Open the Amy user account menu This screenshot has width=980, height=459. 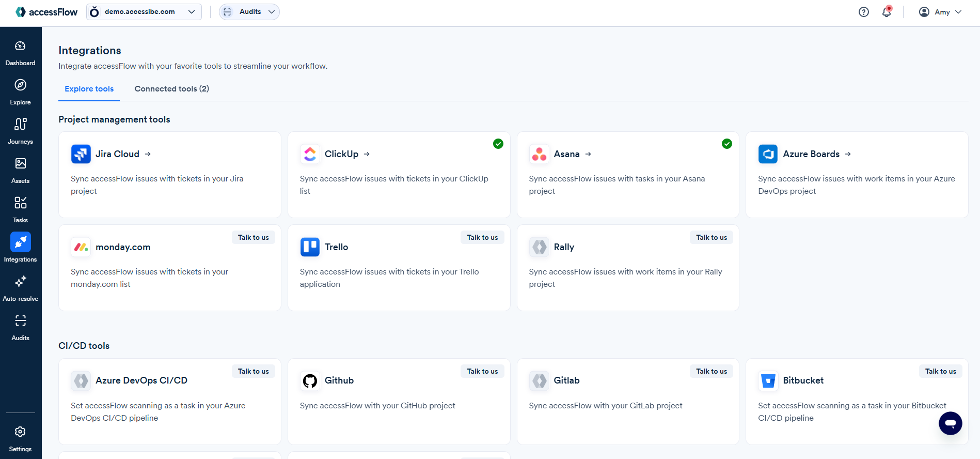[940, 12]
